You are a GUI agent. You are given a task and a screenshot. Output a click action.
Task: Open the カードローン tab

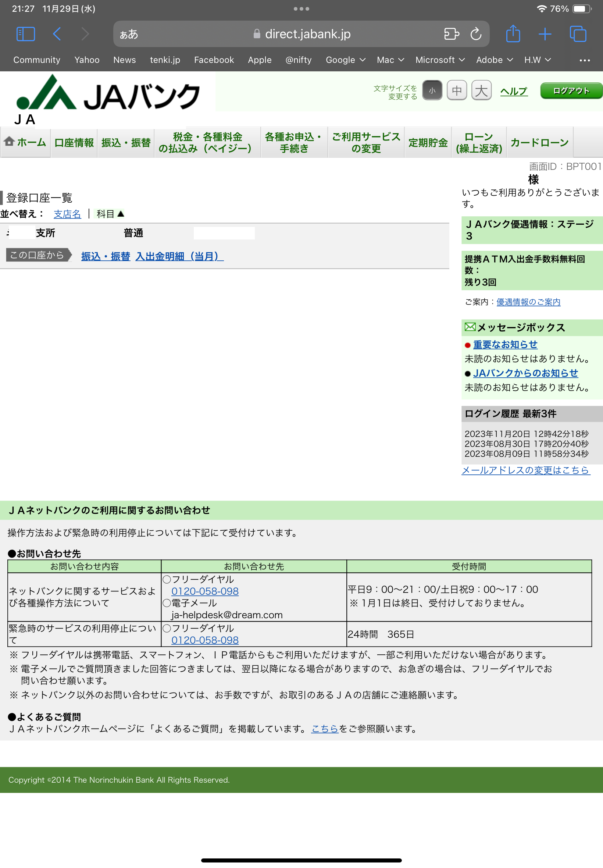pos(540,142)
